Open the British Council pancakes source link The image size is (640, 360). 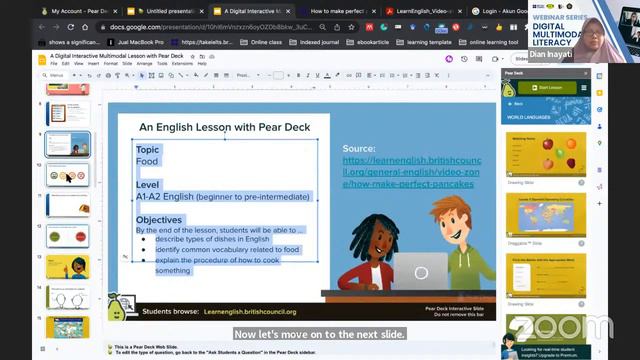coord(412,172)
